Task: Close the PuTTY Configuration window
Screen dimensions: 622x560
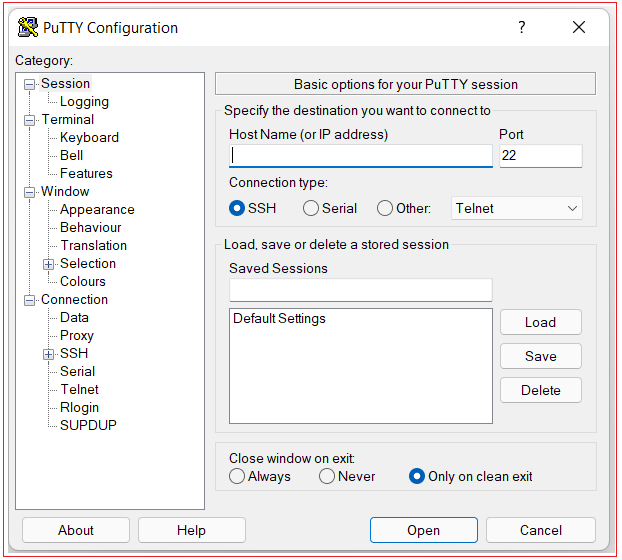Action: click(x=579, y=27)
